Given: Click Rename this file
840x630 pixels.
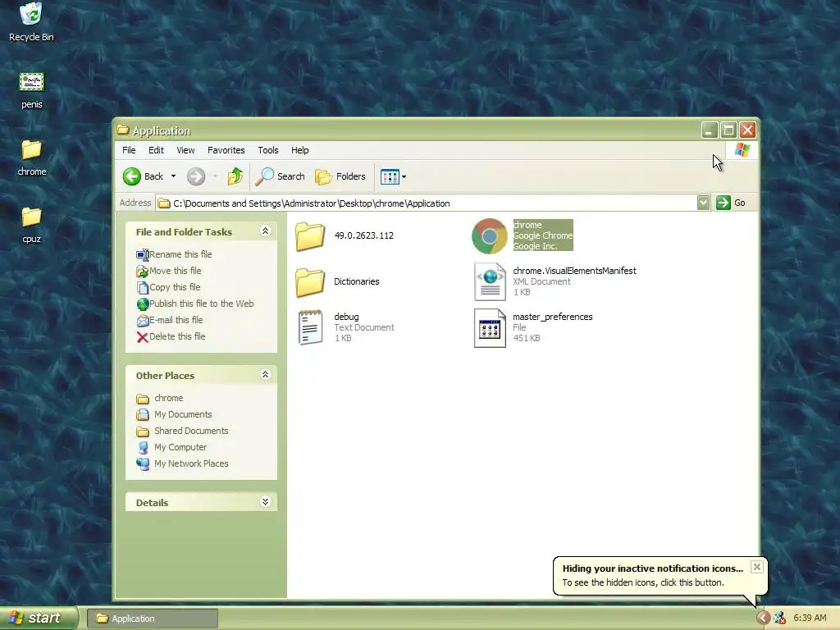Looking at the screenshot, I should 174,254.
